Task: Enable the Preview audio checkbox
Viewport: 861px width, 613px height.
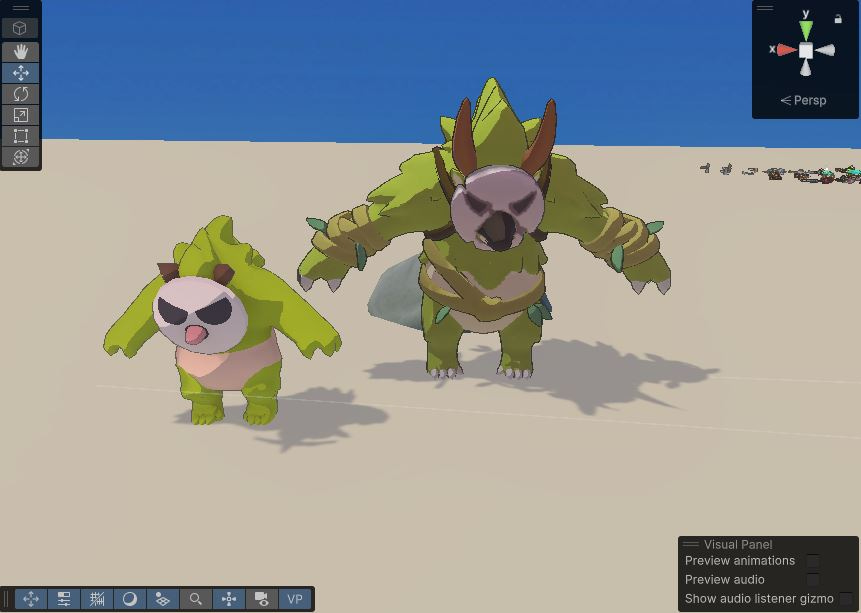Action: click(x=813, y=579)
